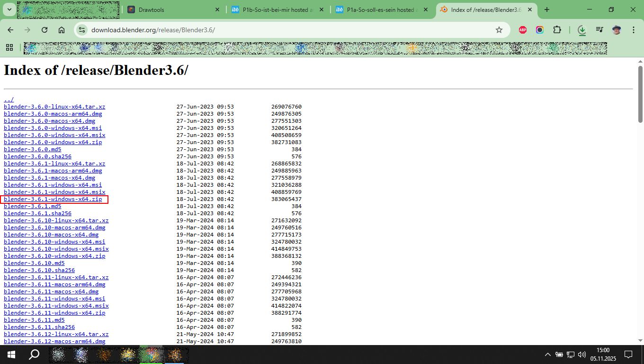Open the bookmarks bar apps grid
Viewport: 644px width, 364px height.
(x=9, y=47)
